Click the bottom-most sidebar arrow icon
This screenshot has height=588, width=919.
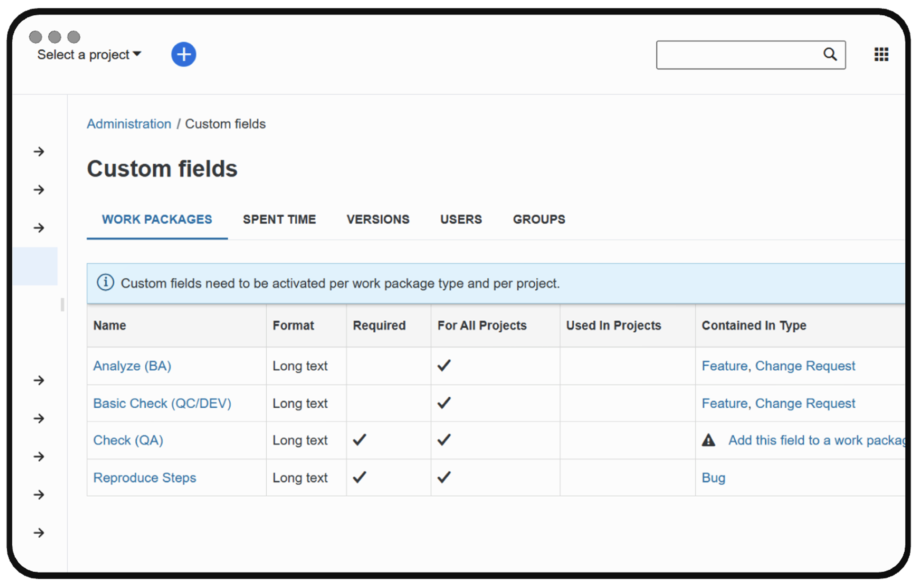(x=38, y=533)
